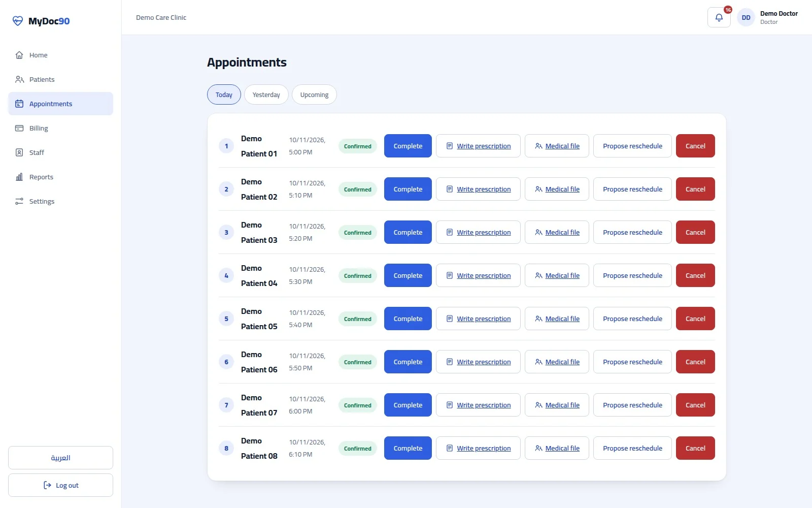
Task: Go to Home in sidebar
Action: click(60, 55)
